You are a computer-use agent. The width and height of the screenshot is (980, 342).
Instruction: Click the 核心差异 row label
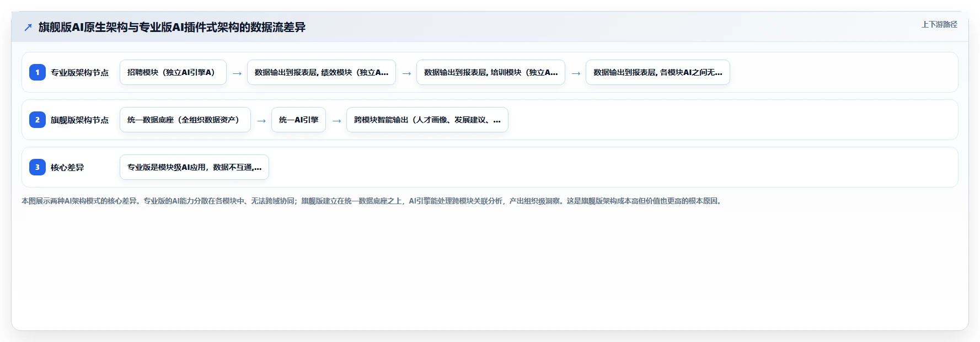coord(67,167)
